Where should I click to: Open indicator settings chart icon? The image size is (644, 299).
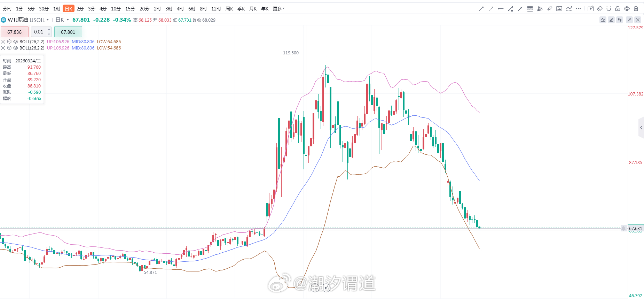point(603,20)
